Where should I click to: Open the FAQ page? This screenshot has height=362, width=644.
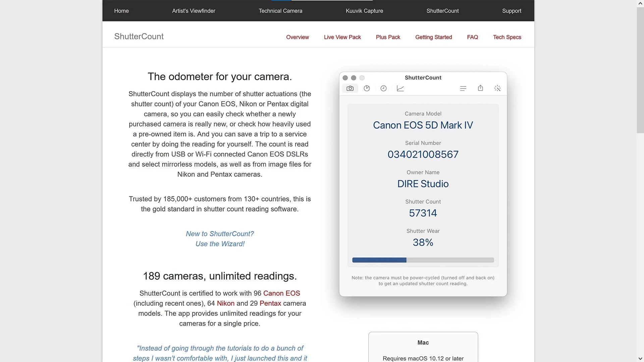[472, 37]
